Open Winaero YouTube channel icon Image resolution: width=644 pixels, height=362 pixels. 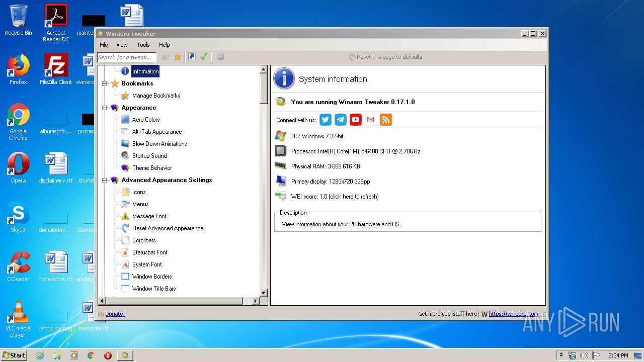click(356, 120)
